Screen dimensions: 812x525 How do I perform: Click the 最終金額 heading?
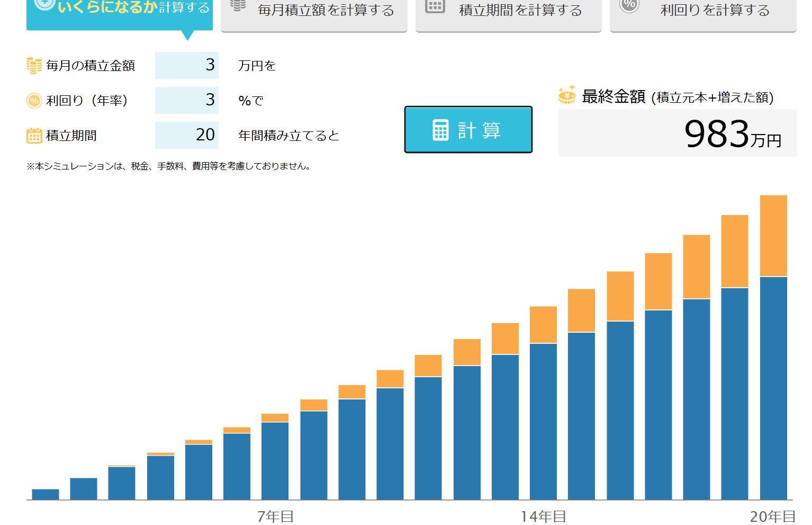613,96
